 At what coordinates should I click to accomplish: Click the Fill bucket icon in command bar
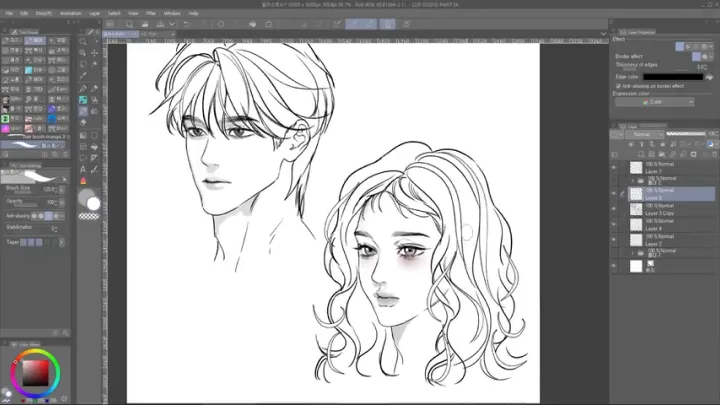[x=253, y=24]
